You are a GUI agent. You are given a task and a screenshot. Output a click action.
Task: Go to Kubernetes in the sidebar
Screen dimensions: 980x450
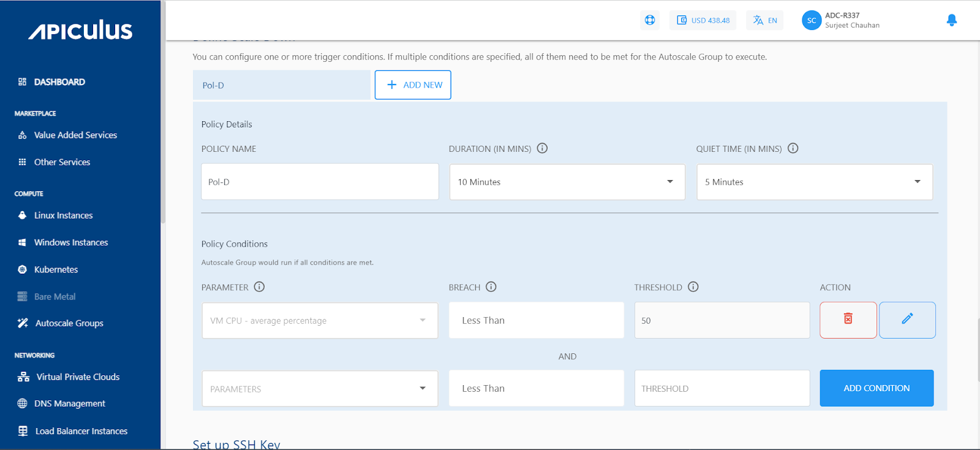[56, 269]
